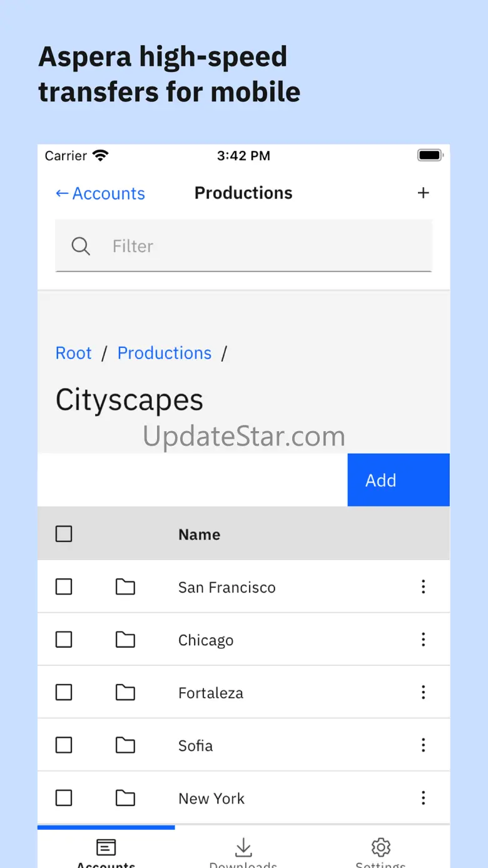Open the Productions breadcrumb link
This screenshot has height=868, width=488.
(165, 353)
